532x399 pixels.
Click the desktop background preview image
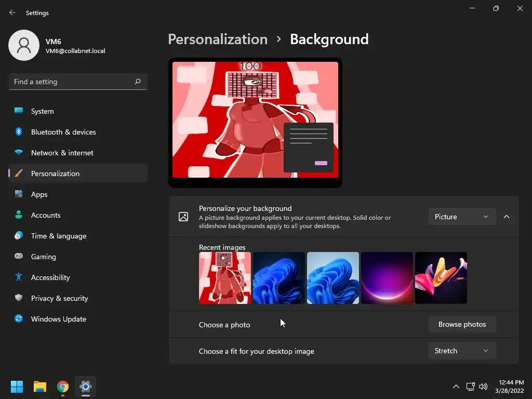tap(255, 119)
